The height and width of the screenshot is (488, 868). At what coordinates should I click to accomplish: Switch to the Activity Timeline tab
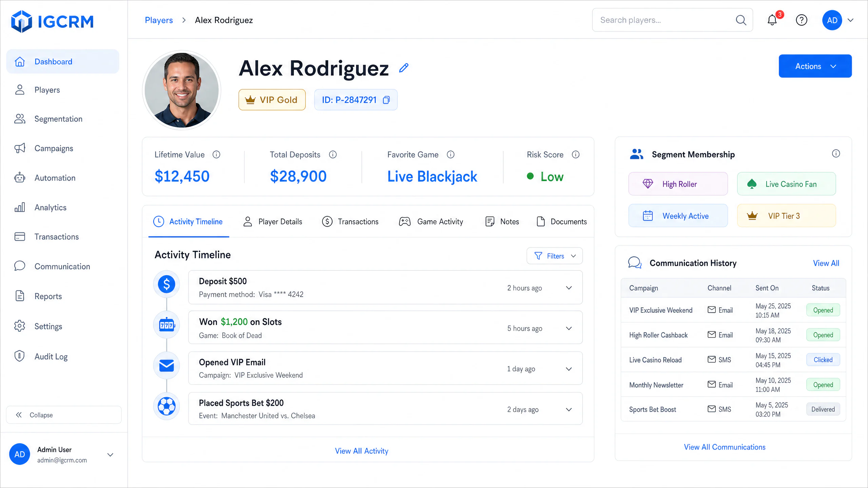point(189,222)
